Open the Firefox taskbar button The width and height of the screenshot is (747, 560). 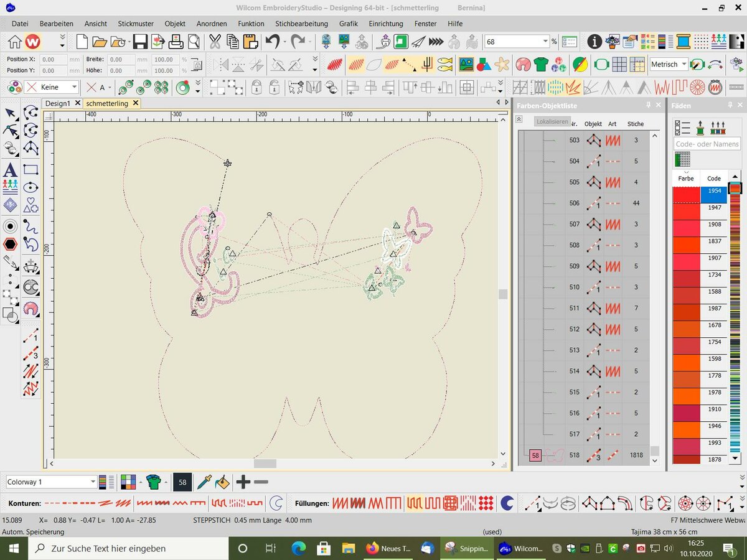[x=389, y=548]
